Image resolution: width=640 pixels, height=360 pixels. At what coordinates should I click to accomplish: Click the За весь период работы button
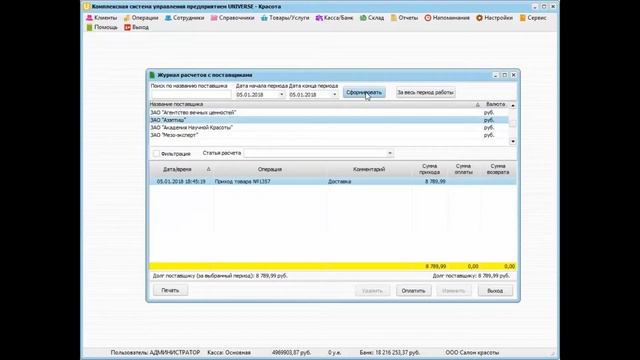pyautogui.click(x=425, y=93)
